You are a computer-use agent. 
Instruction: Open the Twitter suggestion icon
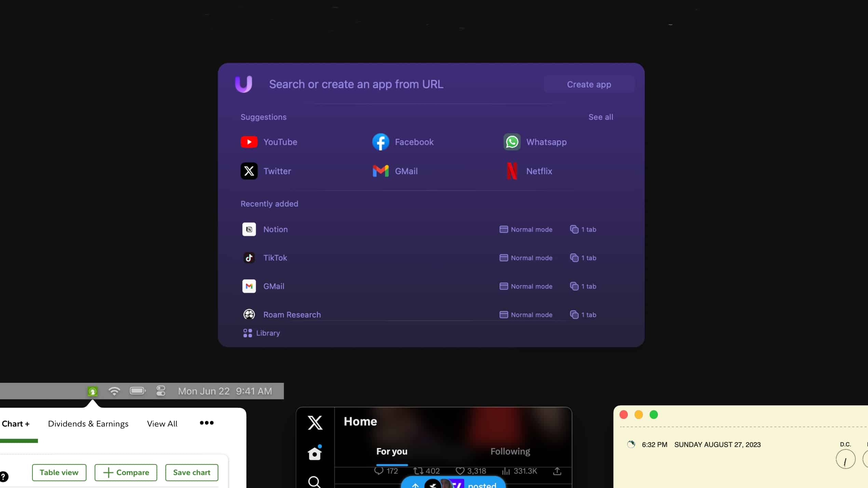click(x=249, y=171)
